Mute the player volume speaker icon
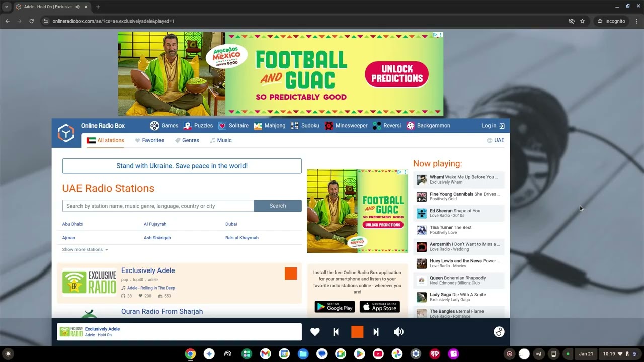644x362 pixels. [398, 332]
